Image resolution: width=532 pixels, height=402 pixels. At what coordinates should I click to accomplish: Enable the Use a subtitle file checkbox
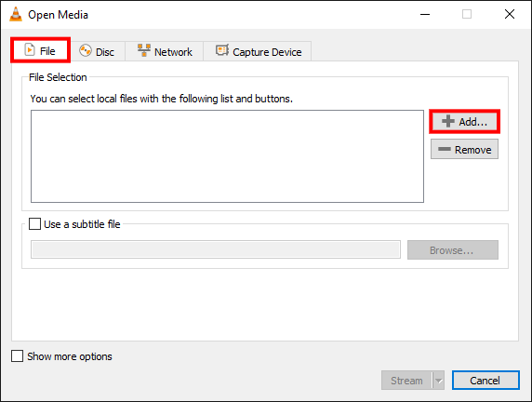click(34, 224)
